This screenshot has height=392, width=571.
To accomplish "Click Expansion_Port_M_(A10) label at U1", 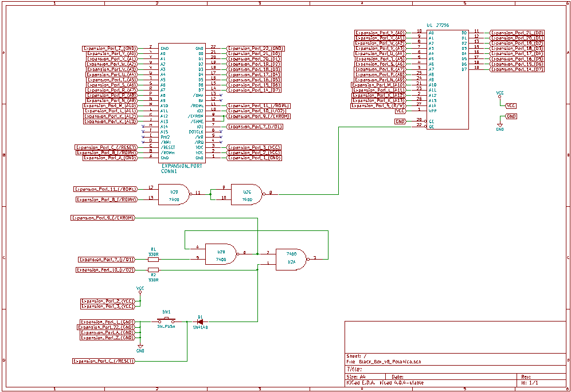I will click(378, 85).
